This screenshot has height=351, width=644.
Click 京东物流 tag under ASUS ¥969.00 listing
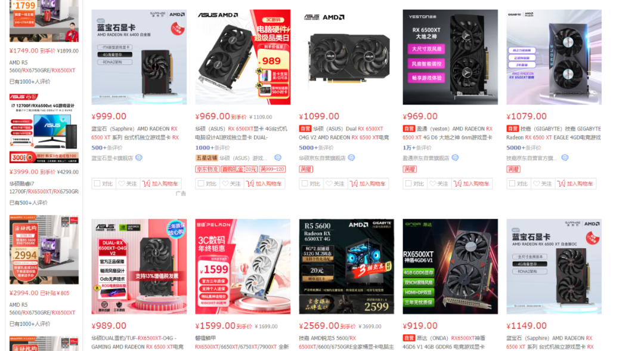click(208, 170)
